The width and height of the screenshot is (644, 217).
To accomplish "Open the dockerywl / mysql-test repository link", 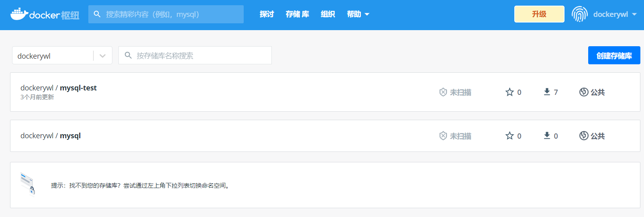I will [59, 88].
